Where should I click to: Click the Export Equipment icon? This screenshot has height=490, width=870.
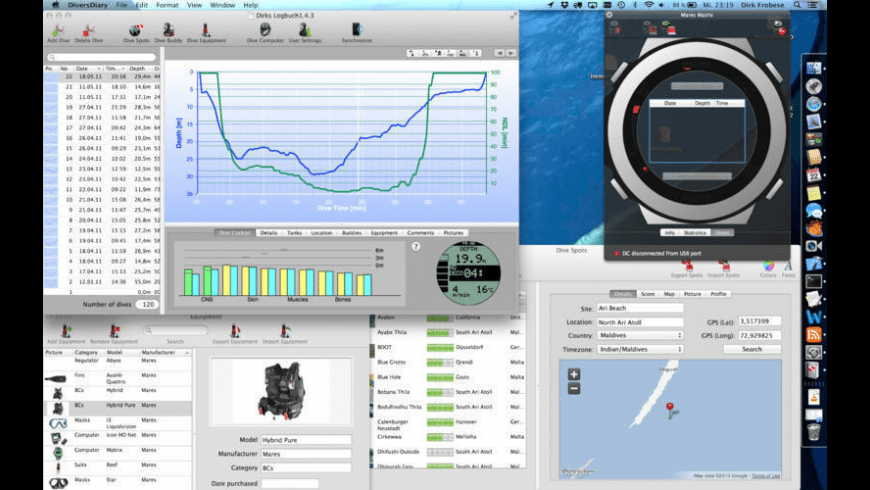(x=235, y=331)
